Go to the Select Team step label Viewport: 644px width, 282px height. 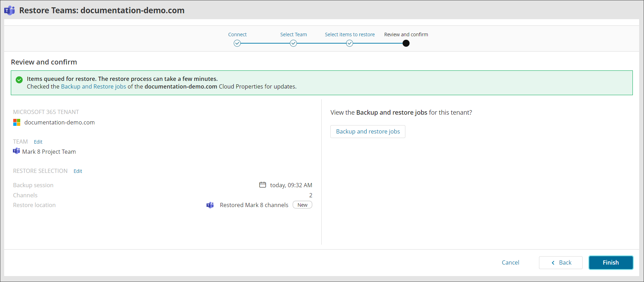[x=293, y=35]
